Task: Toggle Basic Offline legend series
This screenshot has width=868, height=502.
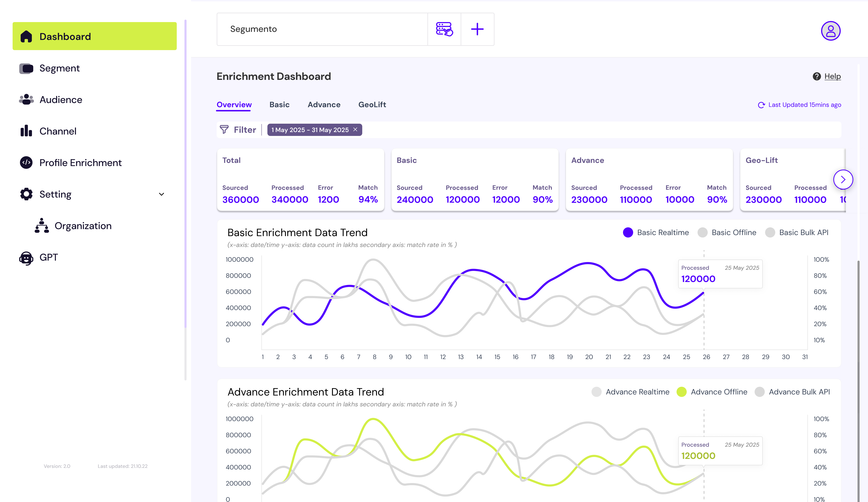Action: tap(702, 232)
